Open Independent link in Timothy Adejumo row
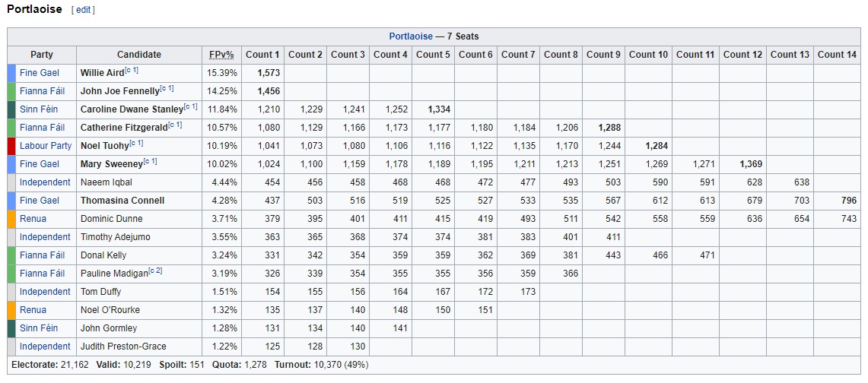Viewport: 868px width, 383px height. (46, 237)
